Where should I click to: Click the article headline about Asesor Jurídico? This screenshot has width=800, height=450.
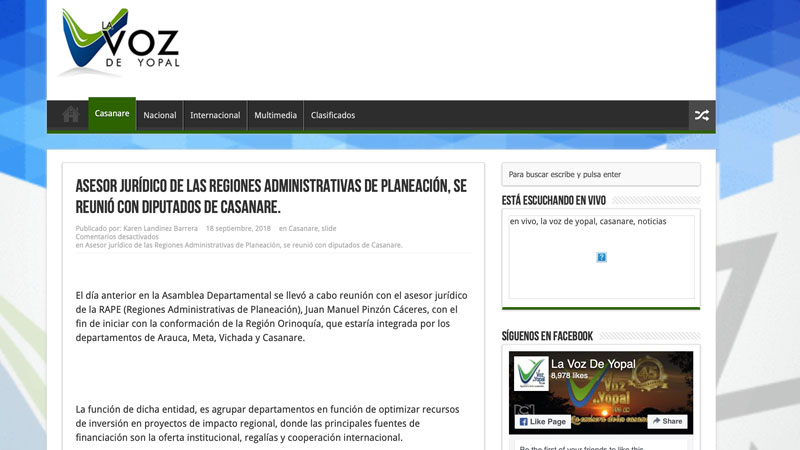point(271,196)
